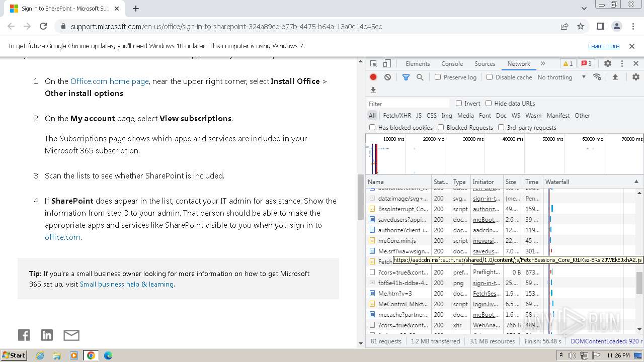Dismiss the Chrome update notice bar
This screenshot has width=644, height=362.
tap(632, 46)
